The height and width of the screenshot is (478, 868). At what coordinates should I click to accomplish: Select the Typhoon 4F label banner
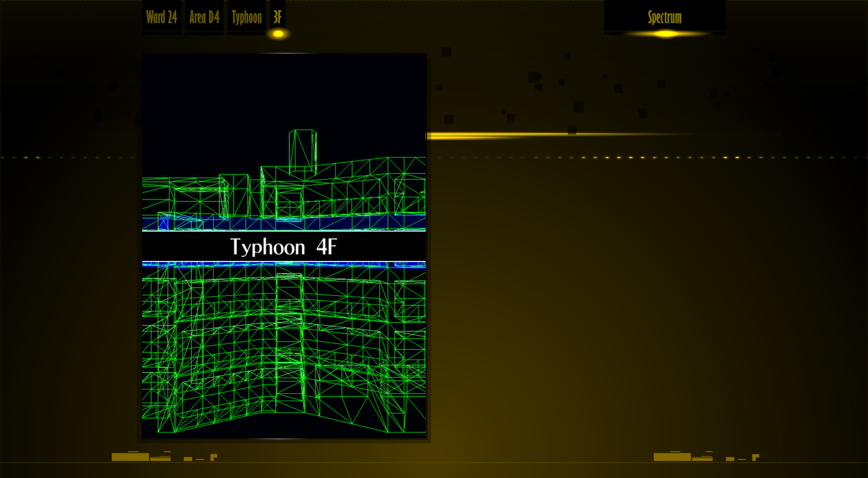(284, 247)
